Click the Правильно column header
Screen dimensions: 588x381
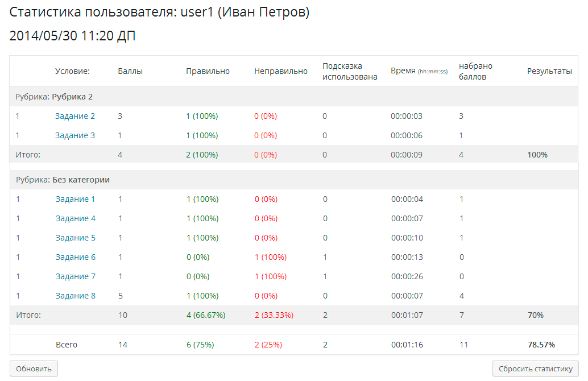[208, 71]
